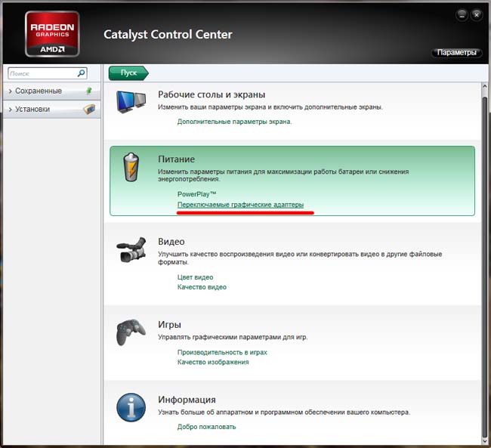The height and width of the screenshot is (448, 491).
Task: Click the vertical scrollbar on the right
Action: pos(485,257)
